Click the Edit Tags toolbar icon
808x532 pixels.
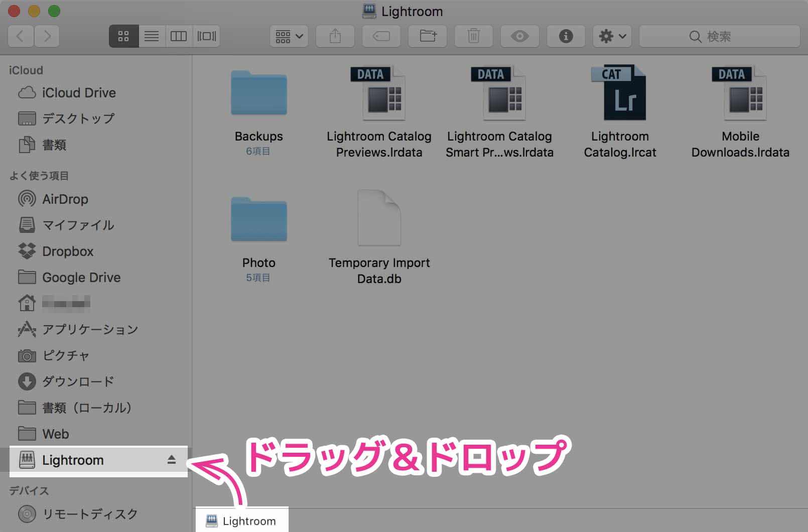click(x=381, y=36)
